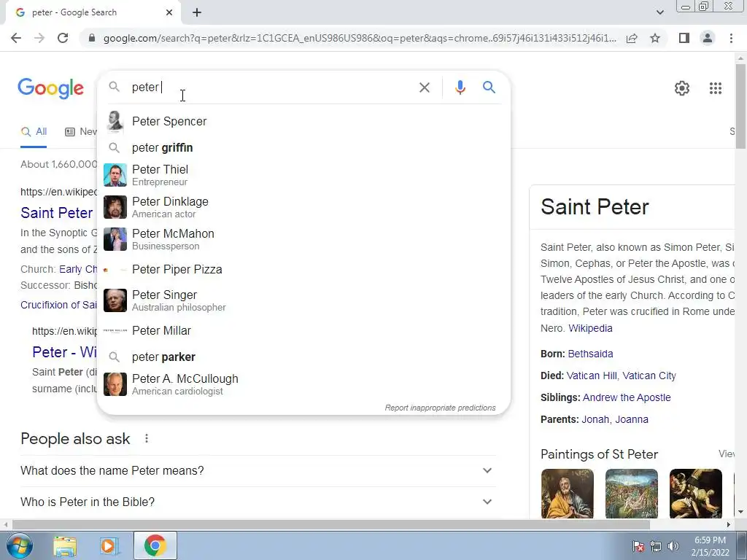Select 'Peter Spencer' suggestion

point(303,122)
